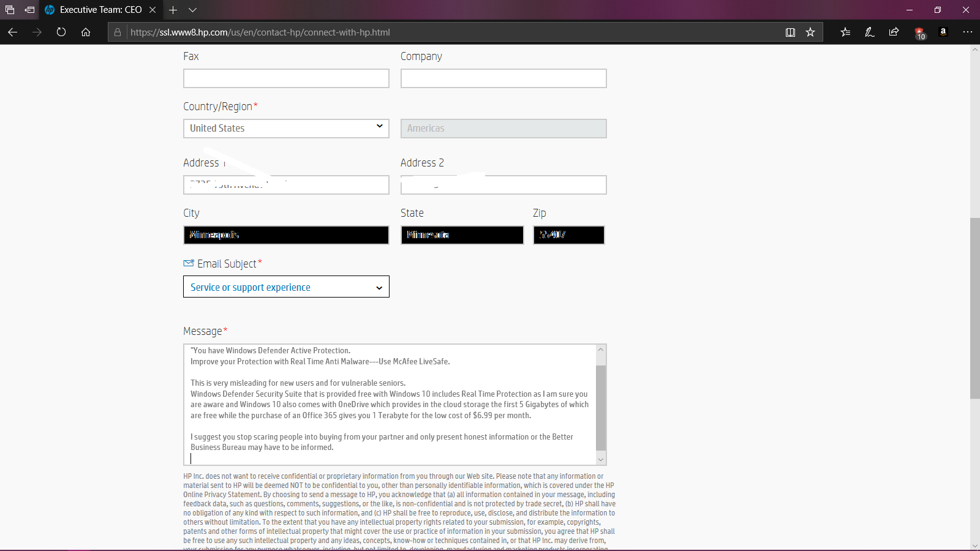Click message box scroll up arrow

click(601, 350)
